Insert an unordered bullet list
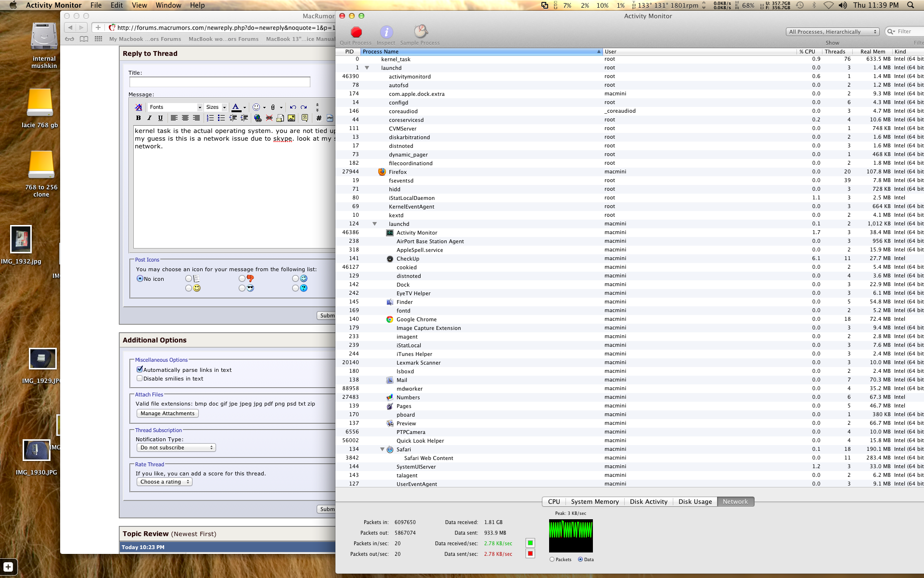The image size is (924, 578). 221,118
